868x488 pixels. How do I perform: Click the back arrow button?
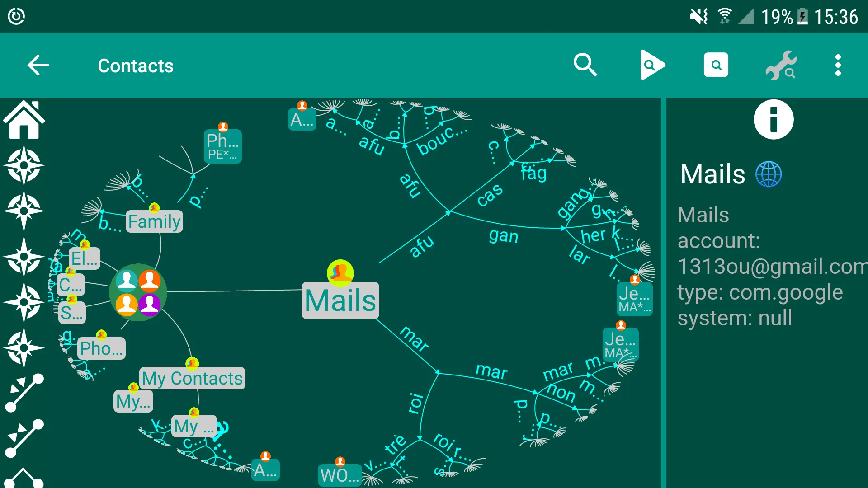click(x=37, y=65)
